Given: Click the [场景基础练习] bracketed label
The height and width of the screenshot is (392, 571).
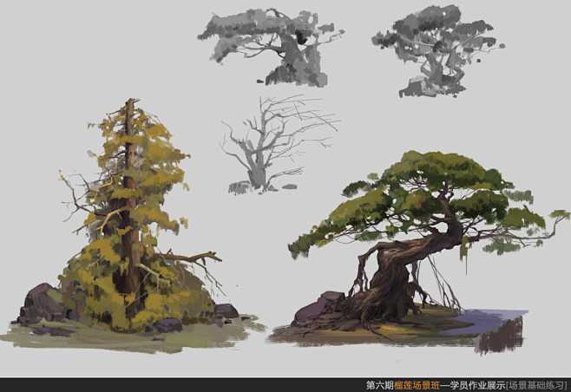Looking at the screenshot, I should pos(537,385).
